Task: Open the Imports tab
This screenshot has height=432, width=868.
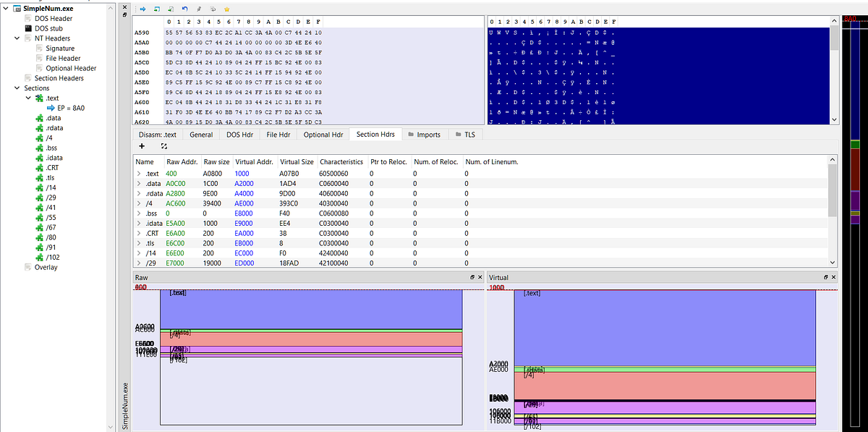Action: (x=424, y=135)
